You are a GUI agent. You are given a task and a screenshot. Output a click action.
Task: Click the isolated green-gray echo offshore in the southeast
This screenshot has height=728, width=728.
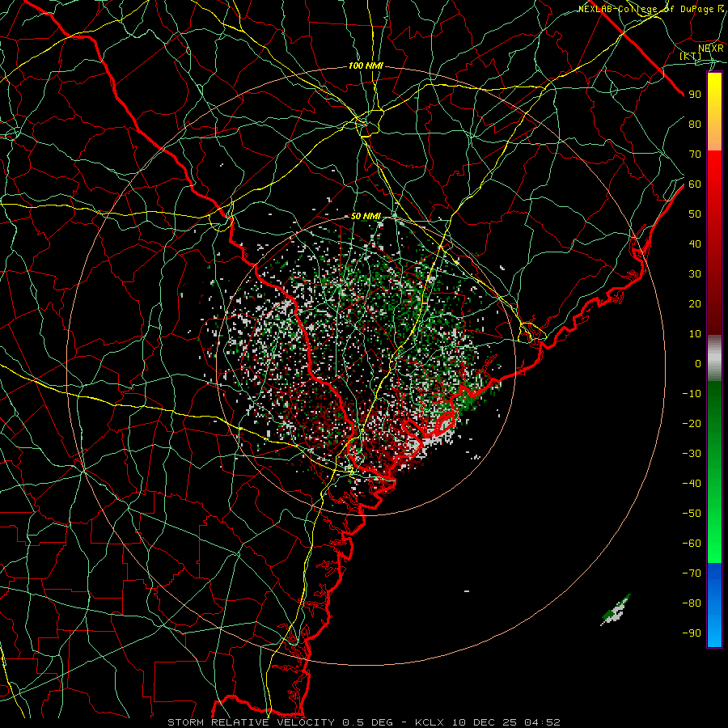tap(616, 610)
